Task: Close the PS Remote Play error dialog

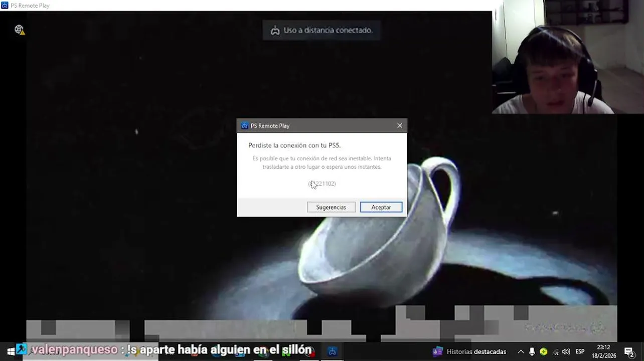Action: [400, 125]
